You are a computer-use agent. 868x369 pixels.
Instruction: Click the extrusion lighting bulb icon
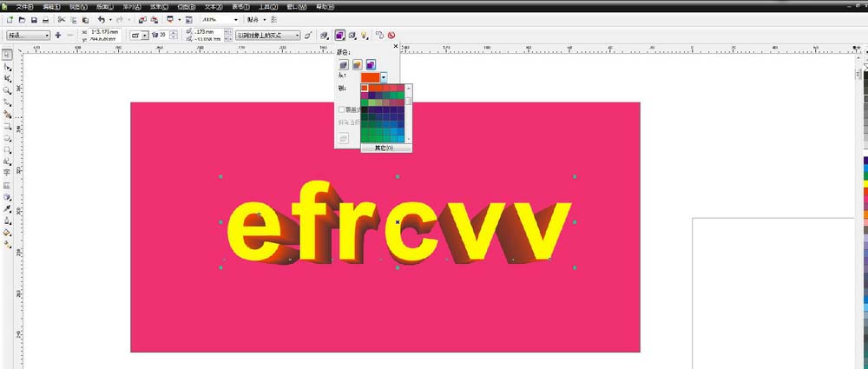[x=365, y=36]
